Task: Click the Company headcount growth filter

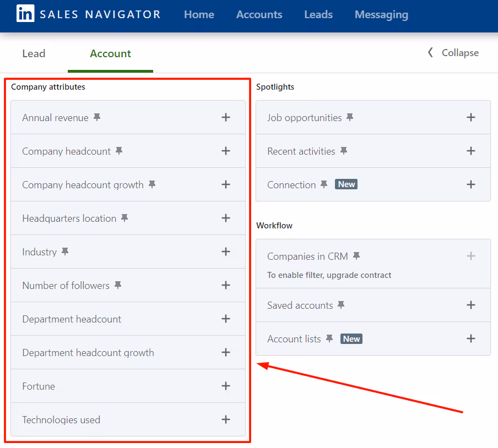Action: coord(83,184)
